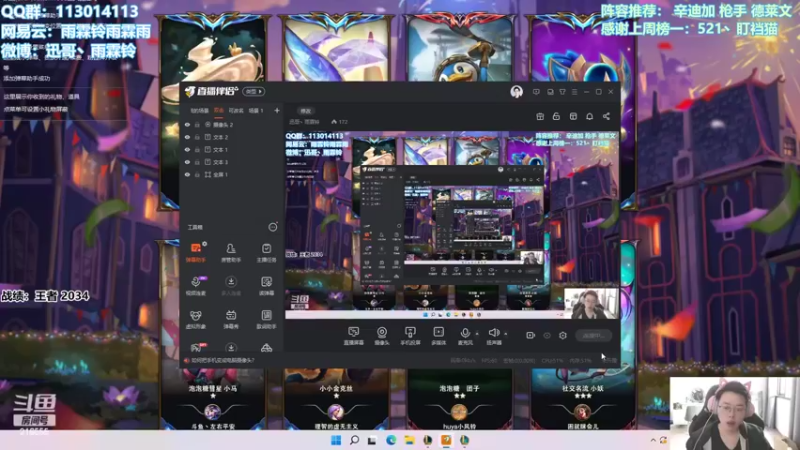Add 摄像头 camera source
Screen dimensions: 800x450
click(382, 336)
